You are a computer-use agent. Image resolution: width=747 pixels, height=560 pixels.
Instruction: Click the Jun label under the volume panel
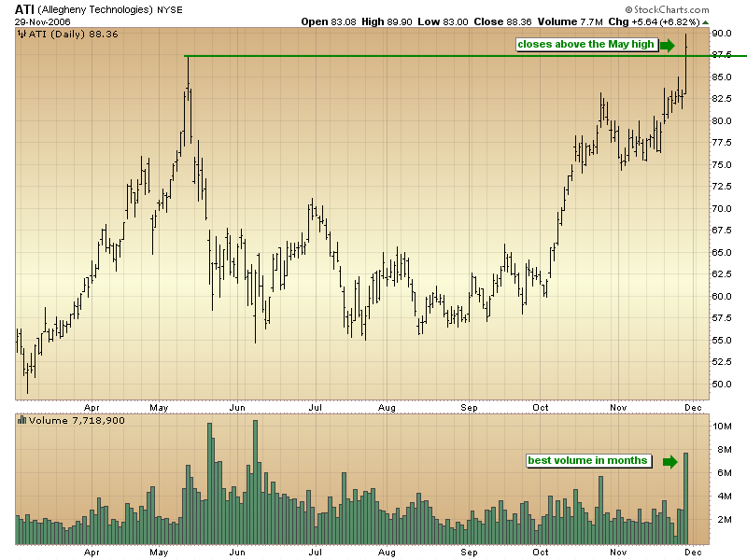point(237,553)
